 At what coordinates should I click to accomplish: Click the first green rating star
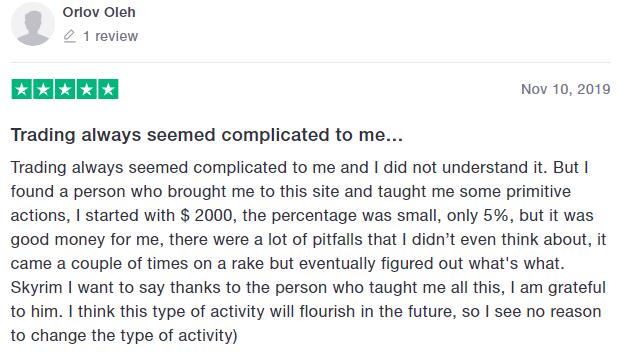22,89
